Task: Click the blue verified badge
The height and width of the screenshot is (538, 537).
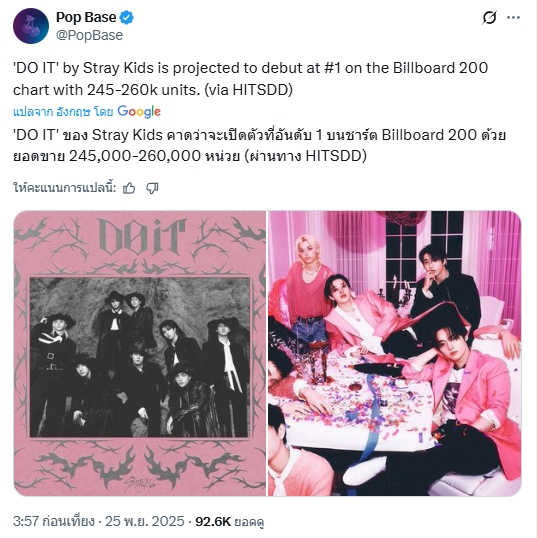Action: pos(127,17)
